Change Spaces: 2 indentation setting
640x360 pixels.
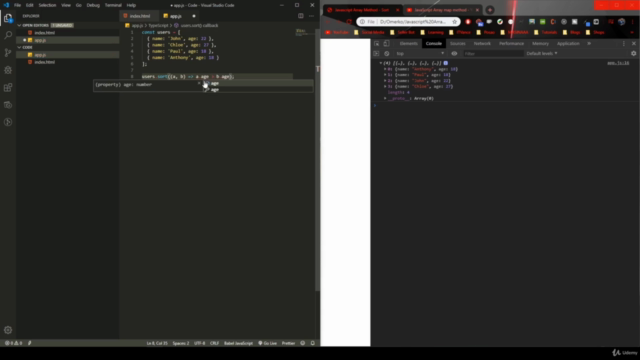click(181, 343)
